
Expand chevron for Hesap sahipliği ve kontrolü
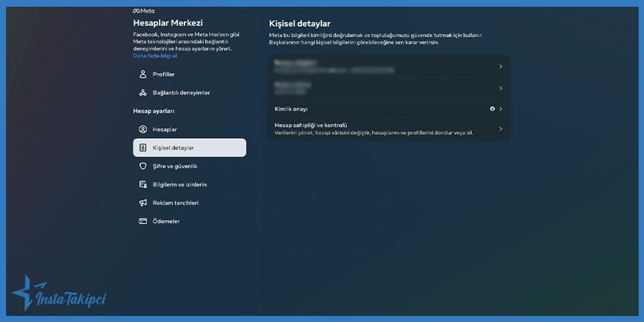[x=500, y=129]
